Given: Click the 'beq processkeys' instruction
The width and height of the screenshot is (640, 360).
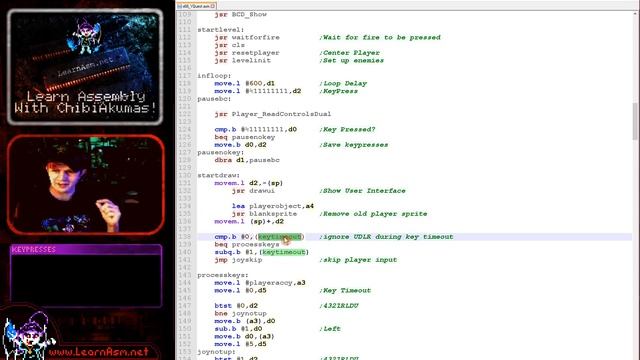Looking at the screenshot, I should [x=247, y=245].
